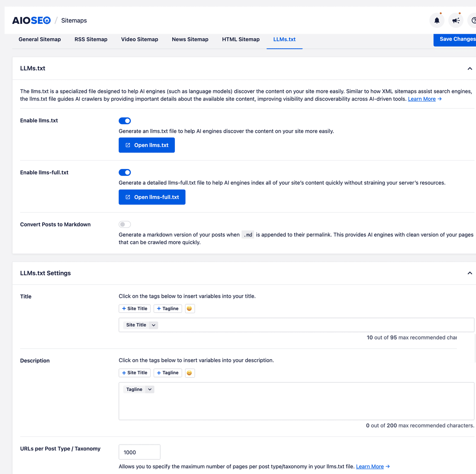Disable the Enable llms.txt toggle
476x474 pixels.
pyautogui.click(x=125, y=121)
